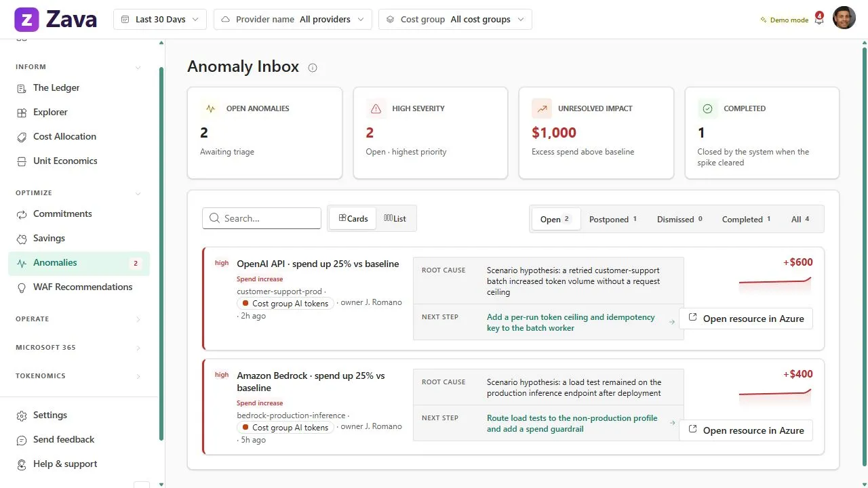Click the info icon beside Anomaly Inbox

pos(313,68)
